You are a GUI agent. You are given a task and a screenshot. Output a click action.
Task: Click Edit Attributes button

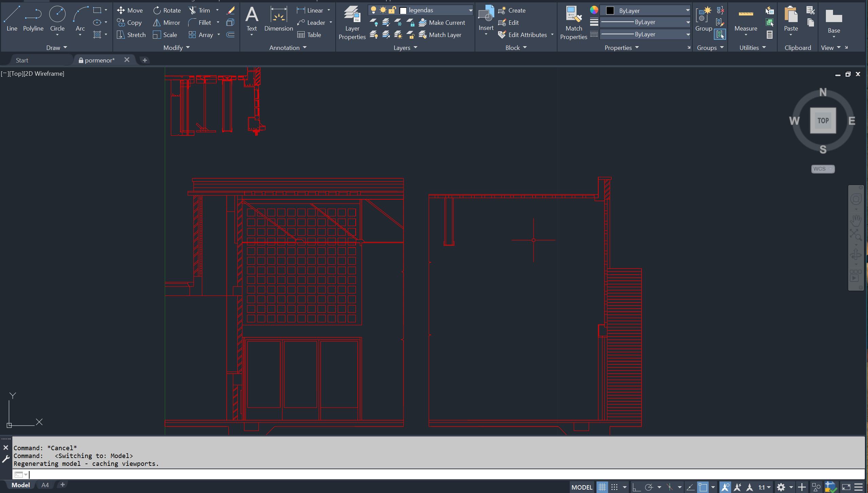click(522, 35)
